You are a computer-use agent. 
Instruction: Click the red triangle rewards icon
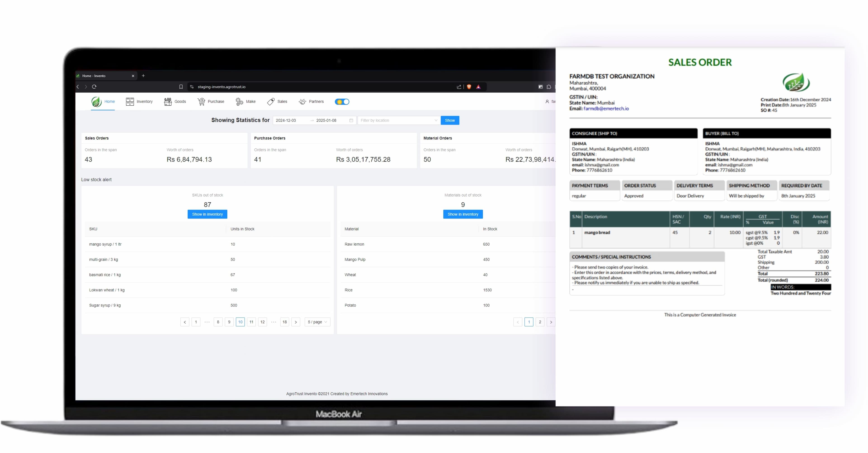coord(478,87)
